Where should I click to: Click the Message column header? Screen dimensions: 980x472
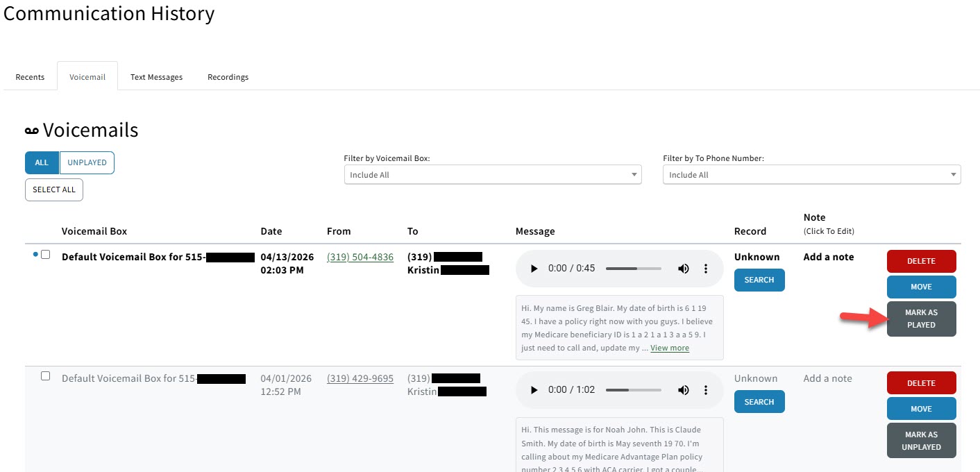tap(535, 231)
